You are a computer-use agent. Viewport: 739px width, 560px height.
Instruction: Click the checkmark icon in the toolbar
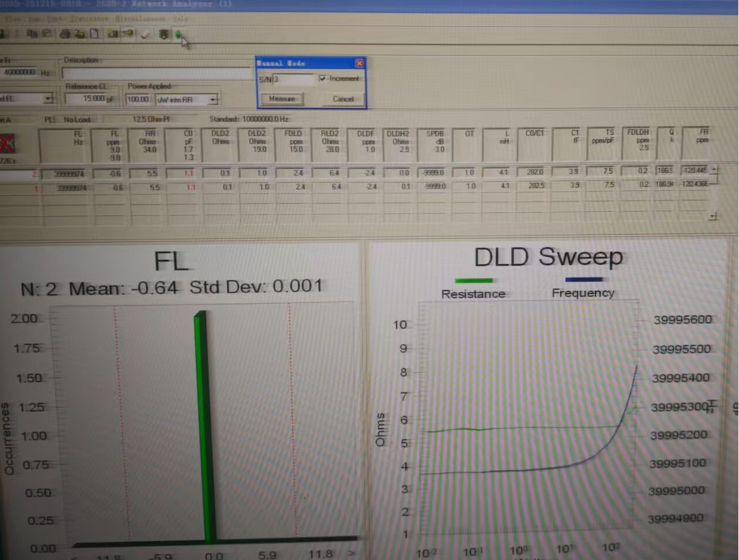click(145, 34)
